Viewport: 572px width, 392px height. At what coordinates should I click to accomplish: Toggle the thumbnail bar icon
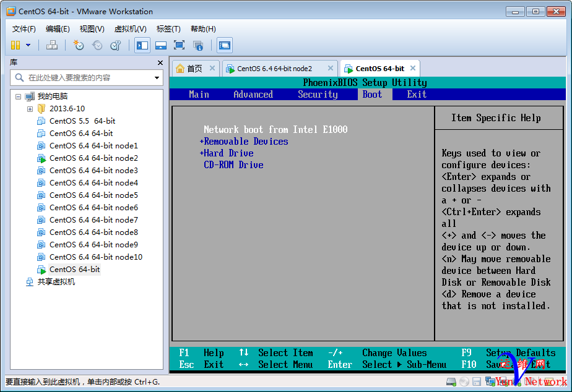click(161, 45)
